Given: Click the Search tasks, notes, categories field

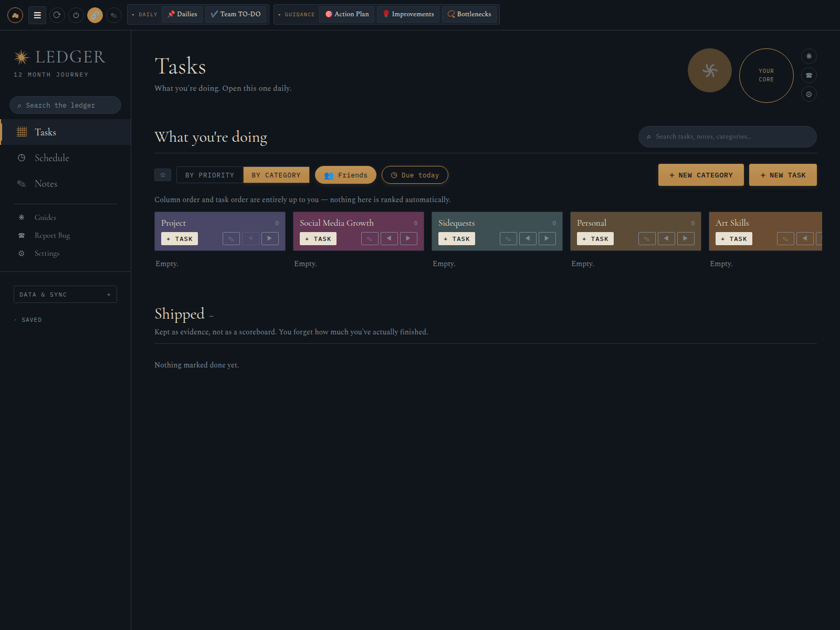Looking at the screenshot, I should click(728, 136).
